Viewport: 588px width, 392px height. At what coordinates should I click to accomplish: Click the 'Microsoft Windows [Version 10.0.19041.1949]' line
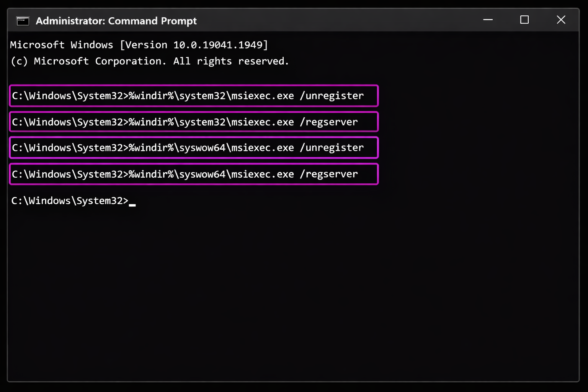pos(139,45)
